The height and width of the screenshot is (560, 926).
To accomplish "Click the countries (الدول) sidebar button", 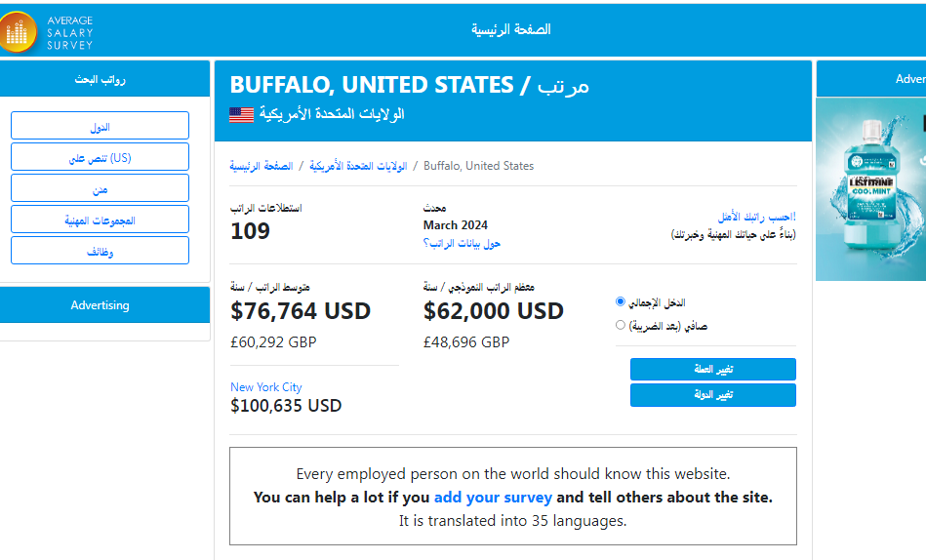I will [100, 126].
